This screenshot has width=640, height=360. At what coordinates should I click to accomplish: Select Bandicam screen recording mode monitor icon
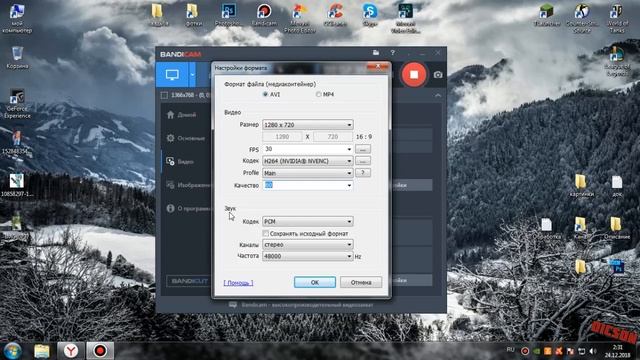(172, 75)
